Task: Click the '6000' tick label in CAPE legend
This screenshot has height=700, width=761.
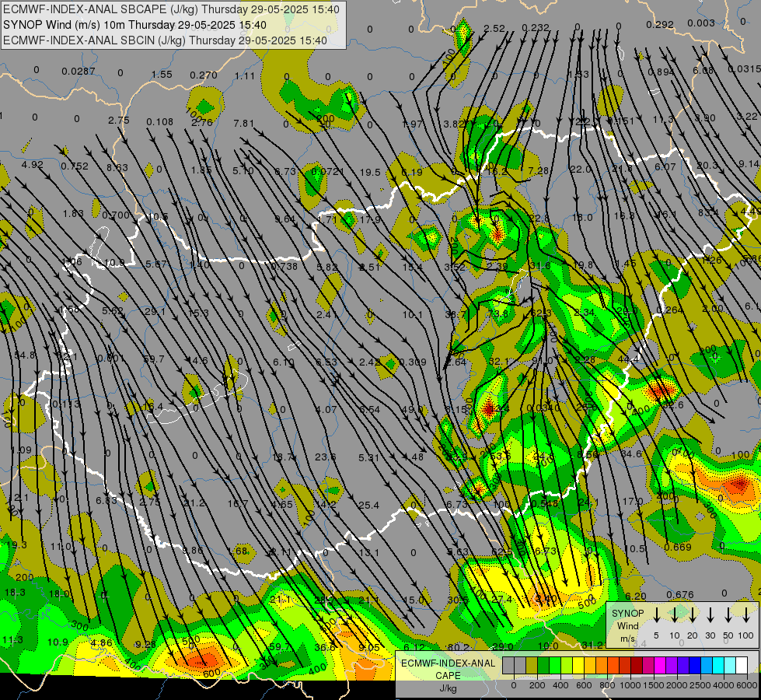Action: (747, 685)
